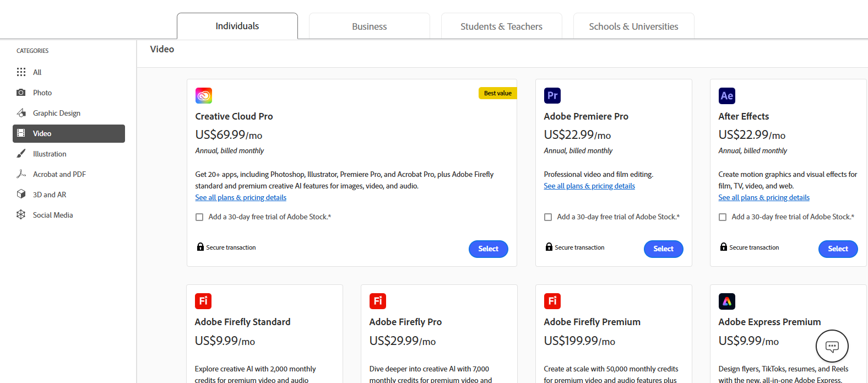The image size is (868, 383).
Task: Switch to the Individuals tab
Action: coord(237,26)
